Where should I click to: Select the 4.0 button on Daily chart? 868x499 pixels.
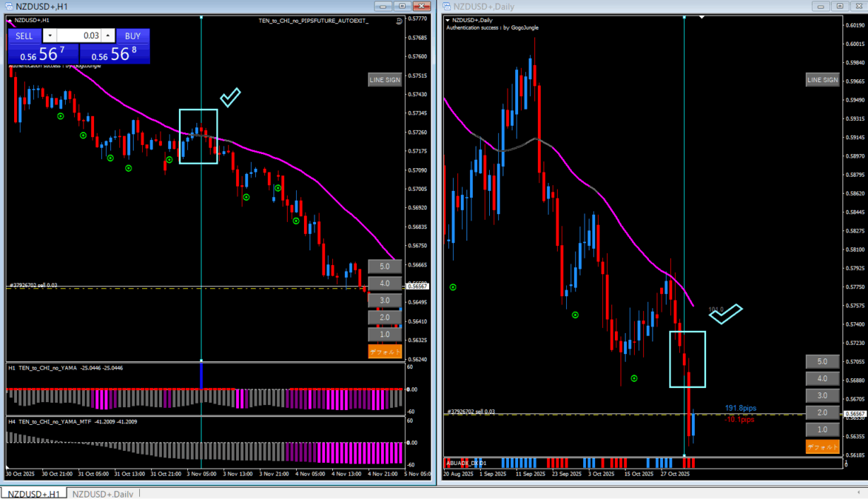pyautogui.click(x=822, y=378)
